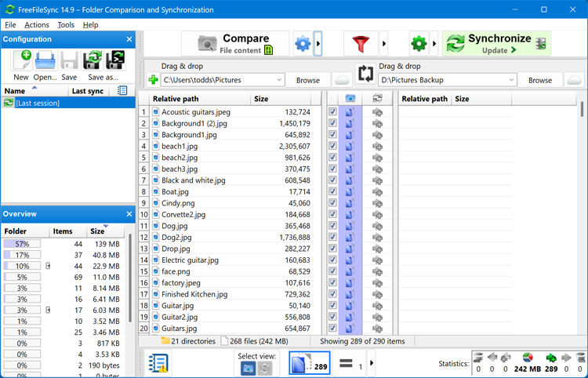Toggle equal files filter showing 1

[x=350, y=363]
